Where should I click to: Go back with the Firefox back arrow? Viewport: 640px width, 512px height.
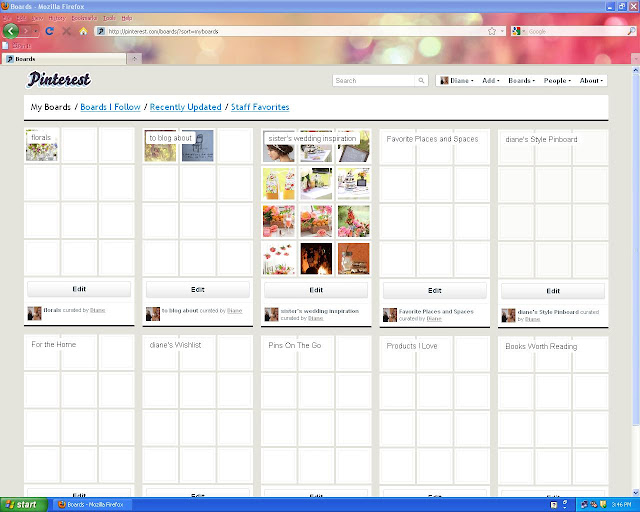pyautogui.click(x=11, y=31)
